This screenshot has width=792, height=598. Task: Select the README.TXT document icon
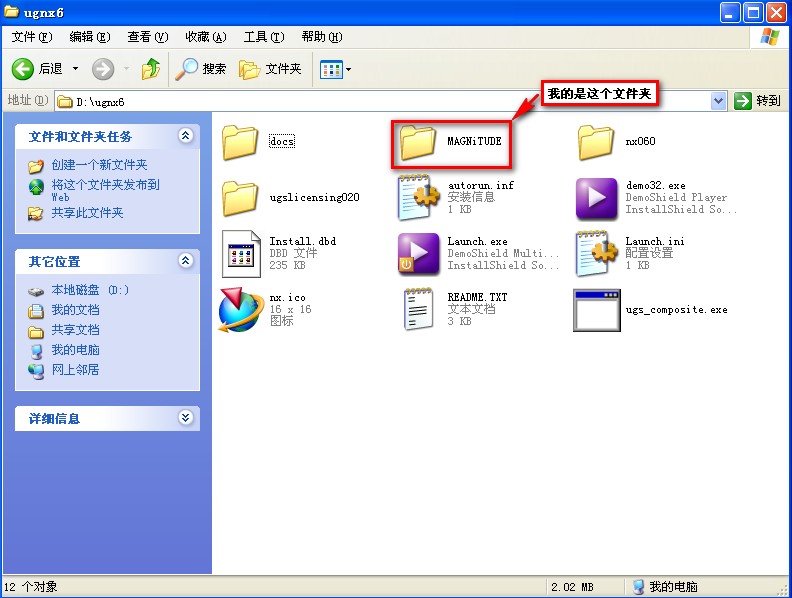pyautogui.click(x=418, y=309)
